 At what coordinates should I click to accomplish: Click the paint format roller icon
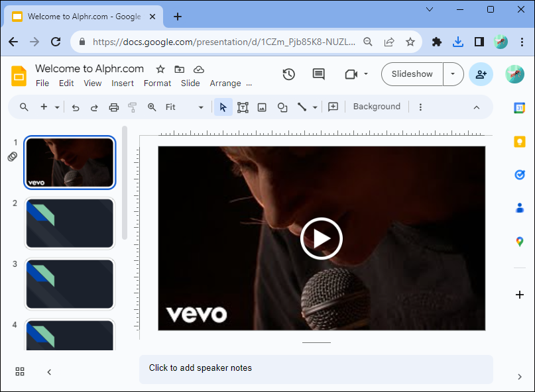pos(132,107)
